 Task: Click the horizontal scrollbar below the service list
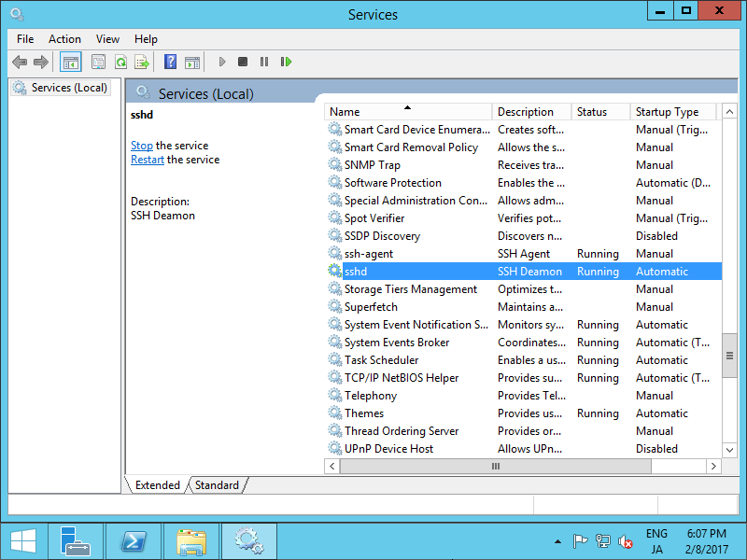pyautogui.click(x=495, y=466)
